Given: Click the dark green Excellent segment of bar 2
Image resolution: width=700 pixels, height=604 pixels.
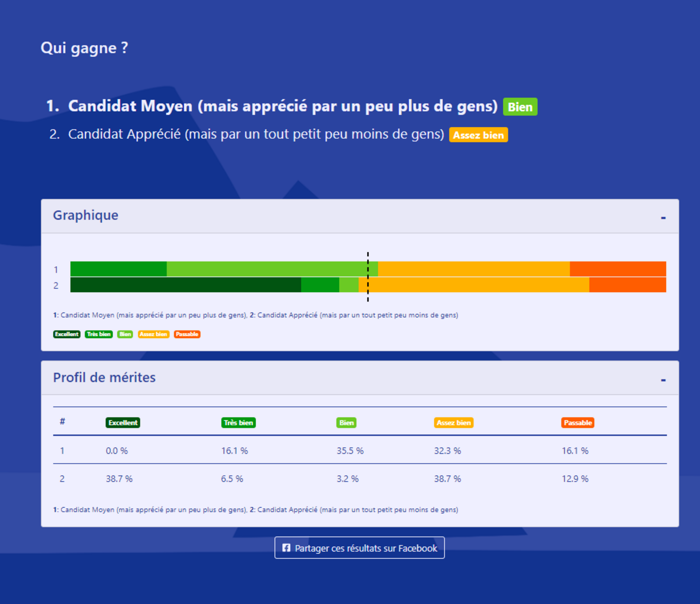Looking at the screenshot, I should click(185, 285).
